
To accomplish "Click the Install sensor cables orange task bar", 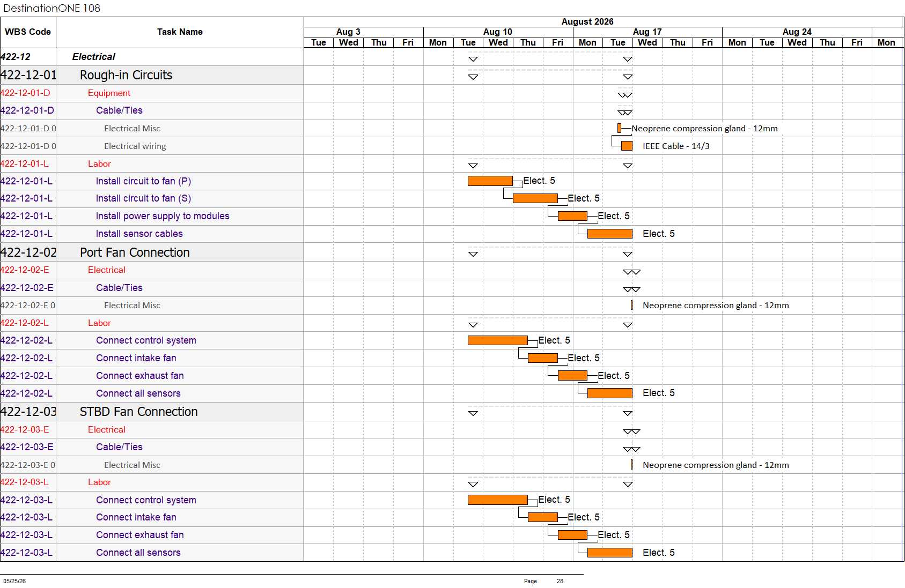I will tap(610, 234).
